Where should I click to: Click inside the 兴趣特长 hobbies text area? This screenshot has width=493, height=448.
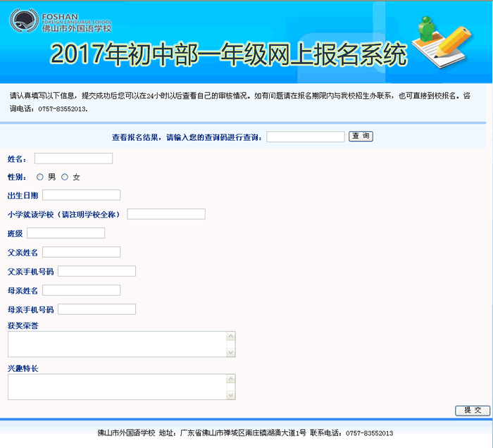(x=117, y=387)
